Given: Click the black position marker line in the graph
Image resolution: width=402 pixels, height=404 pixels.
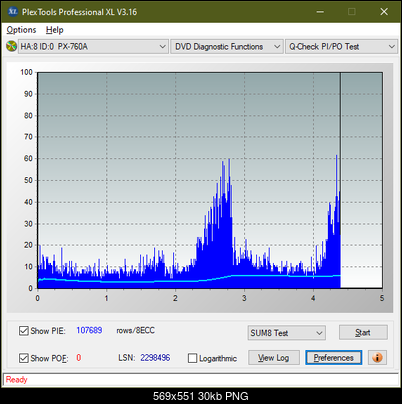Looking at the screenshot, I should [x=340, y=180].
